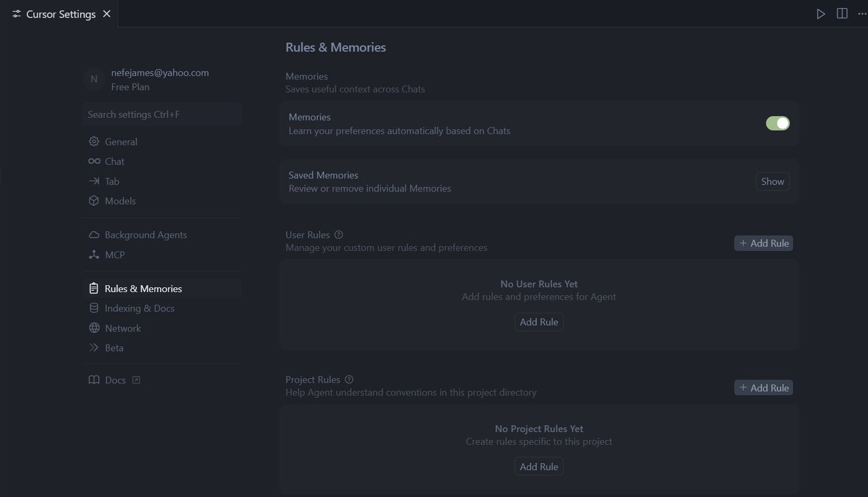Click the Project Rules help question icon
Image resolution: width=868 pixels, height=497 pixels.
[x=349, y=380]
